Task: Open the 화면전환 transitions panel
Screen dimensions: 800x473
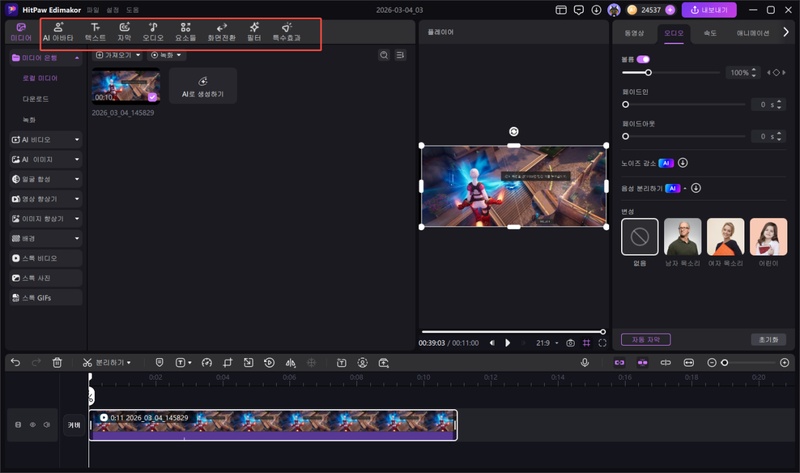Action: (x=221, y=31)
